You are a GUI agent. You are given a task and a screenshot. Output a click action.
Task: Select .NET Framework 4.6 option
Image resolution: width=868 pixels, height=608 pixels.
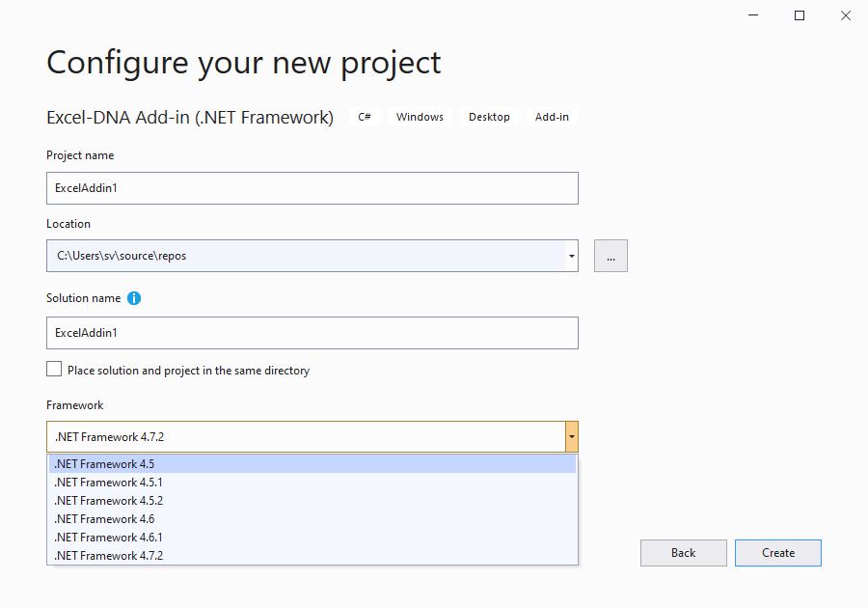[312, 519]
